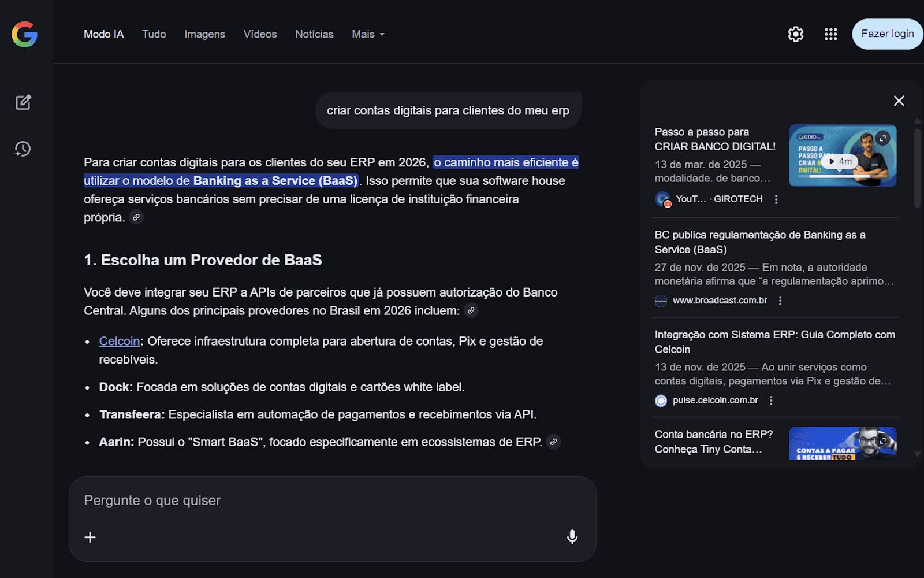Screen dimensions: 924x578
Task: Click highlighted text 'Banking as a Service (BaaS)'
Action: pos(275,180)
